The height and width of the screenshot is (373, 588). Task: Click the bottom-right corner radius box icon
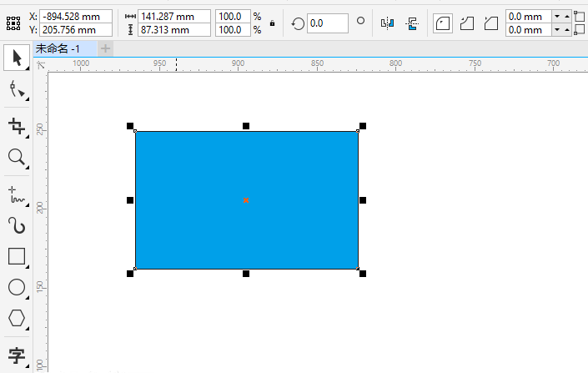580,30
